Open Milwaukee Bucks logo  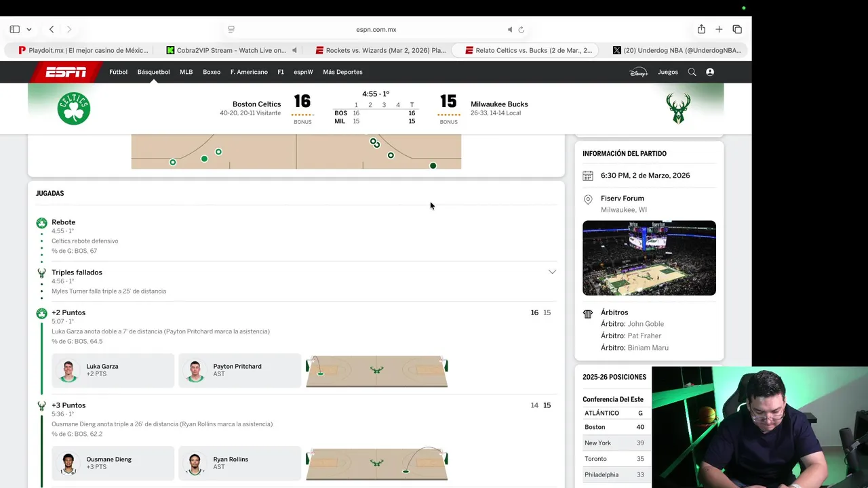pyautogui.click(x=678, y=108)
